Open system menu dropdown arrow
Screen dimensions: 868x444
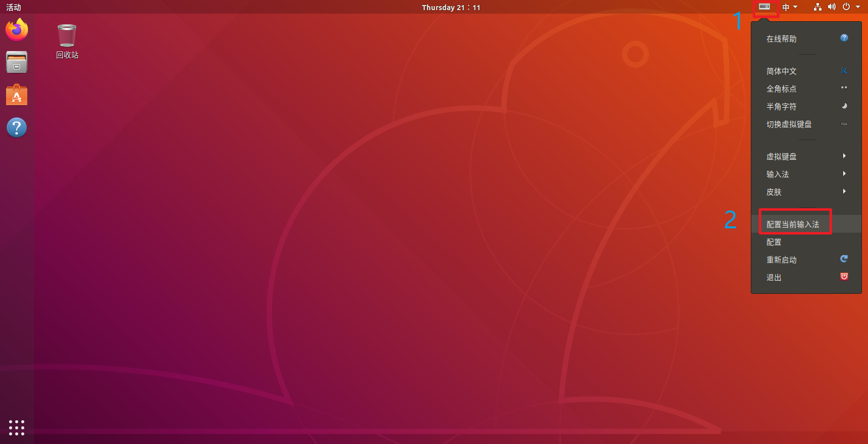click(x=858, y=7)
